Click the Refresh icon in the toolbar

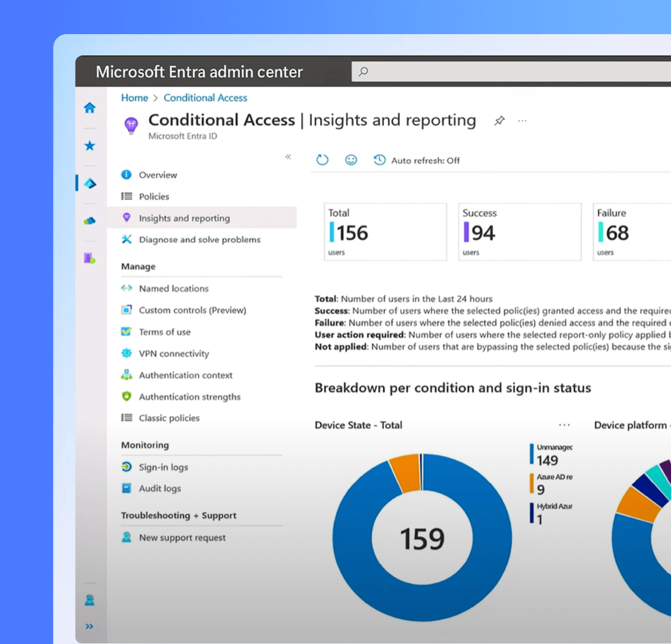[x=322, y=160]
